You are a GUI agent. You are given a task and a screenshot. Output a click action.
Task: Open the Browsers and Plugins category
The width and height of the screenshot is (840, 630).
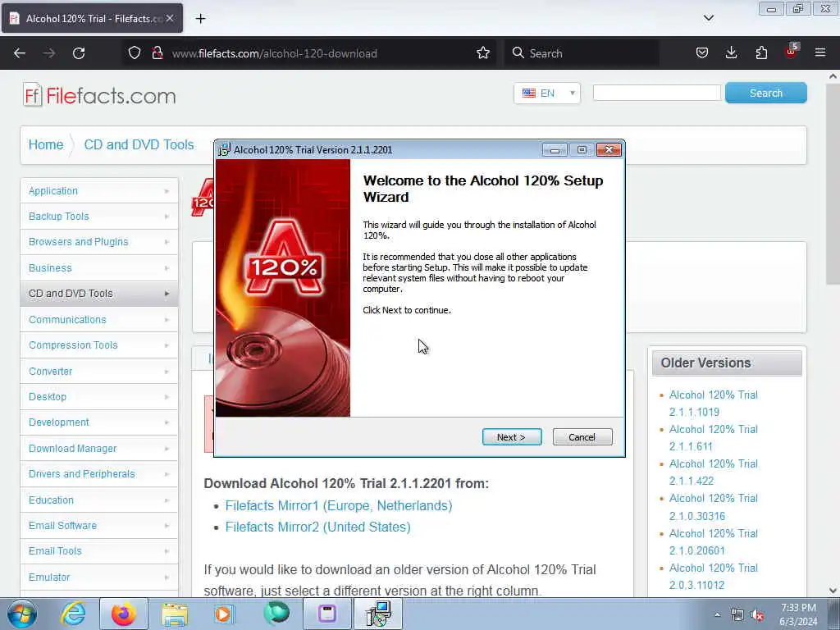[x=99, y=242]
